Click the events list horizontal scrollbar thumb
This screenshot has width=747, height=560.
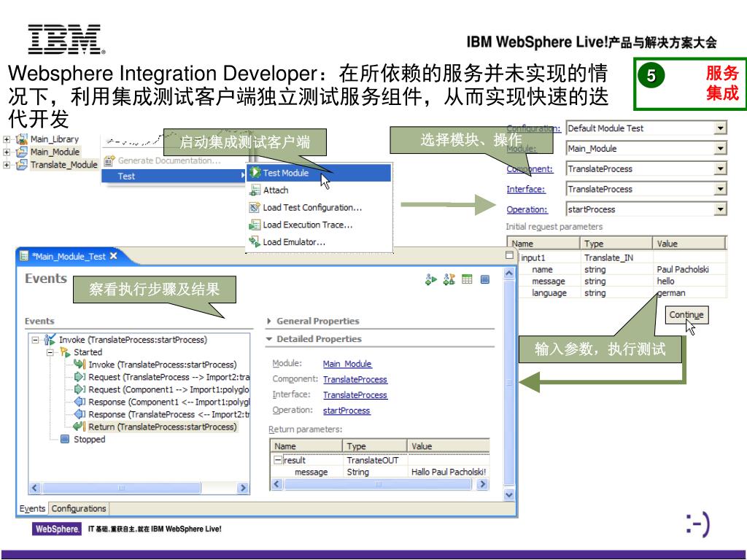tap(121, 488)
